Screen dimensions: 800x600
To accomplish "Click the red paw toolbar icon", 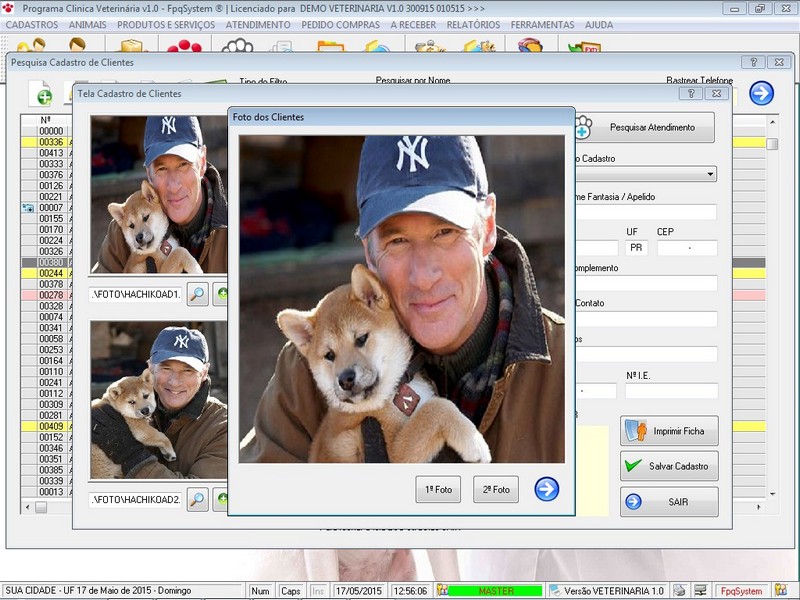I will (184, 46).
